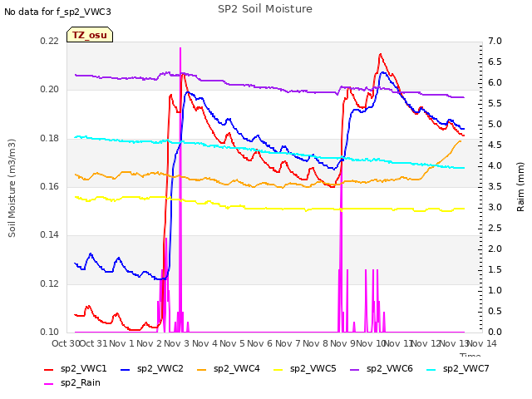Click the orange sp2_VWC4 legend color marker

click(202, 369)
